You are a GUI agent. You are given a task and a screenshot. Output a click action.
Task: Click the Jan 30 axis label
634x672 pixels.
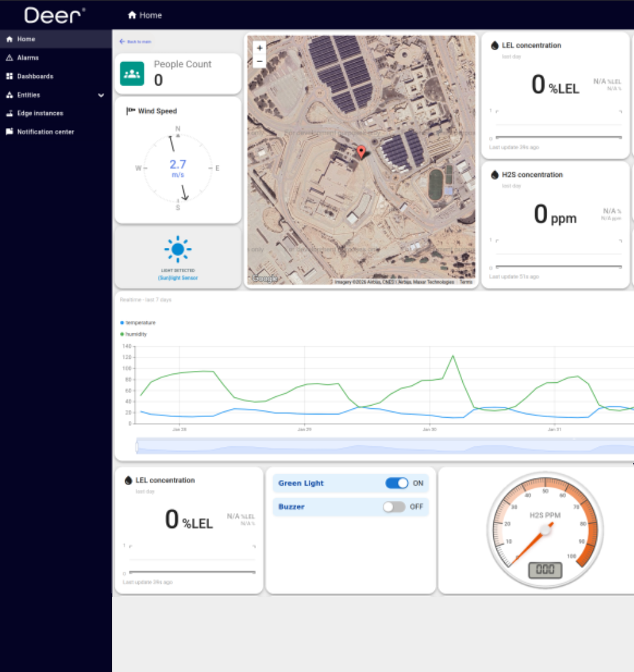point(429,429)
